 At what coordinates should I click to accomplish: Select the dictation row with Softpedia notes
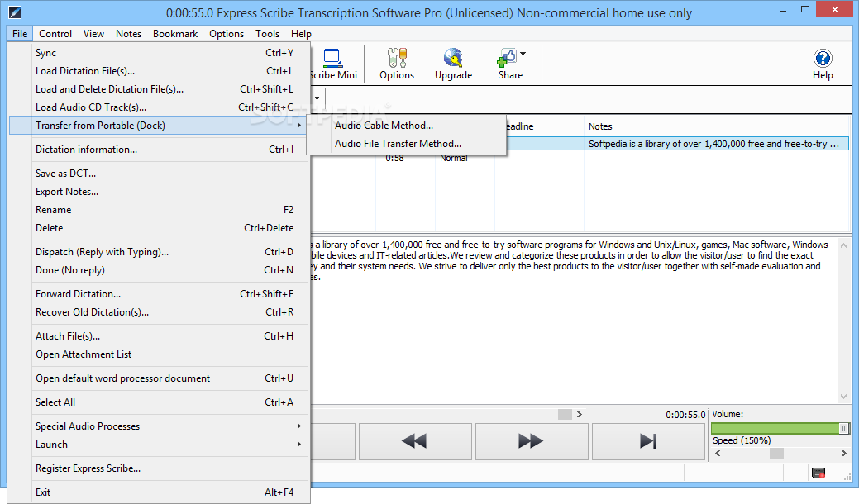pyautogui.click(x=677, y=144)
